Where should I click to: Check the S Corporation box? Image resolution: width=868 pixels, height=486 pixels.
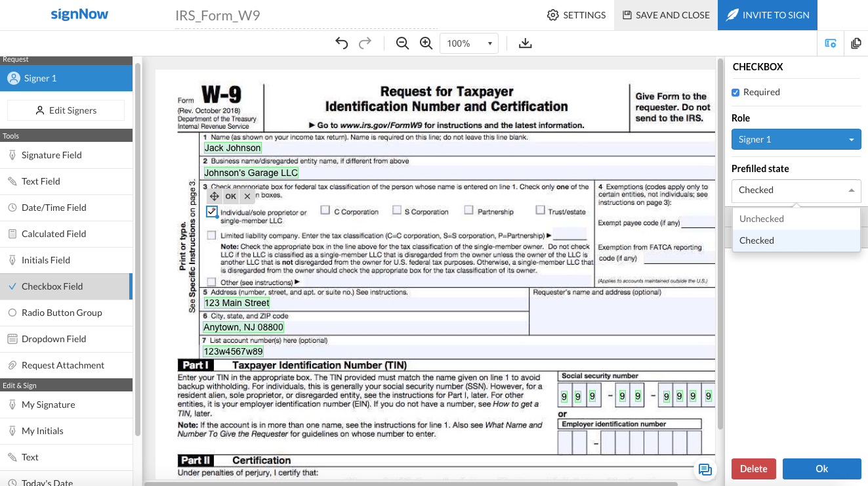(397, 210)
